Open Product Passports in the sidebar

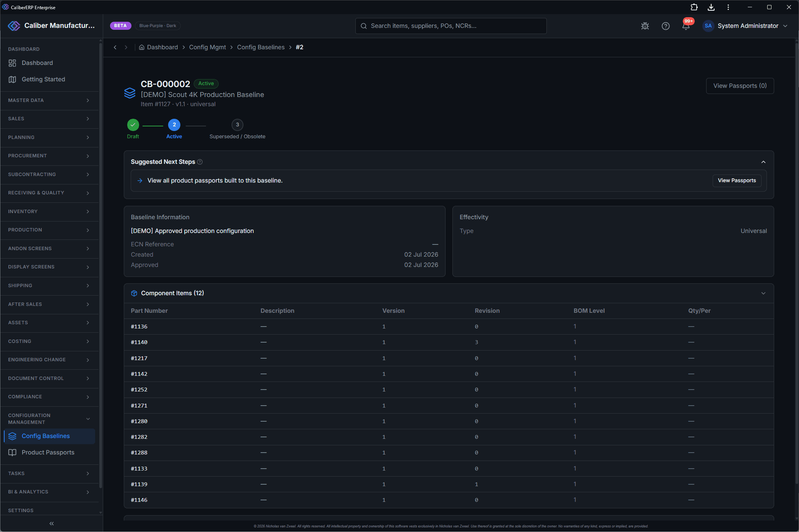(x=49, y=453)
